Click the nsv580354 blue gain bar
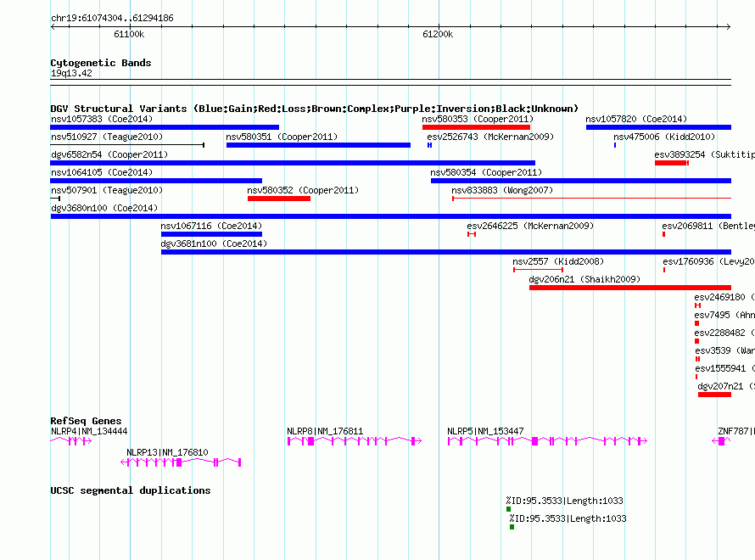This screenshot has width=755, height=560. point(581,181)
